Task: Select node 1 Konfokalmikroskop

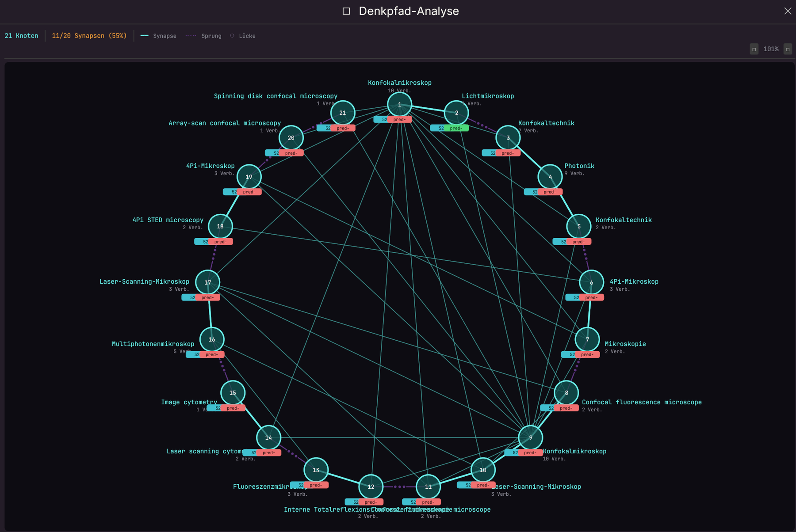Action: click(x=399, y=105)
